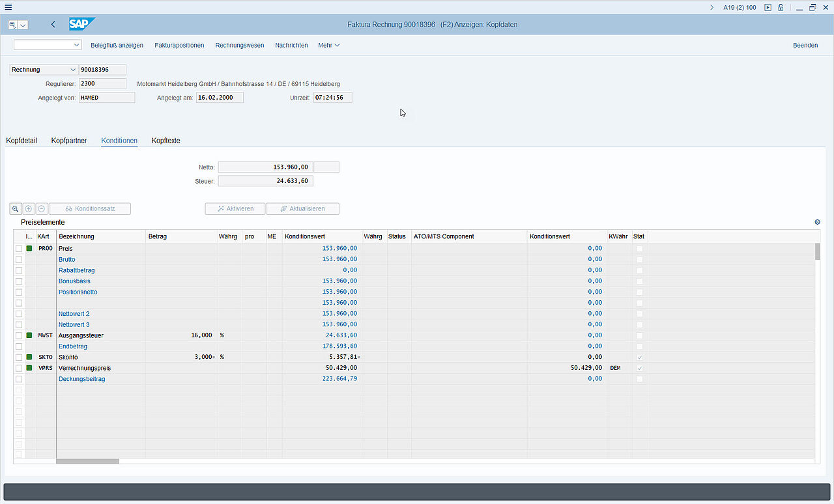Switch to Kopfpartner tab
The width and height of the screenshot is (834, 504).
click(x=69, y=141)
